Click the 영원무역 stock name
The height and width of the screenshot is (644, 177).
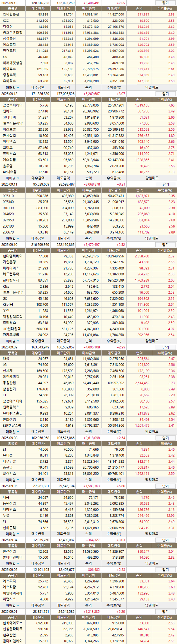pyautogui.click(x=9, y=75)
